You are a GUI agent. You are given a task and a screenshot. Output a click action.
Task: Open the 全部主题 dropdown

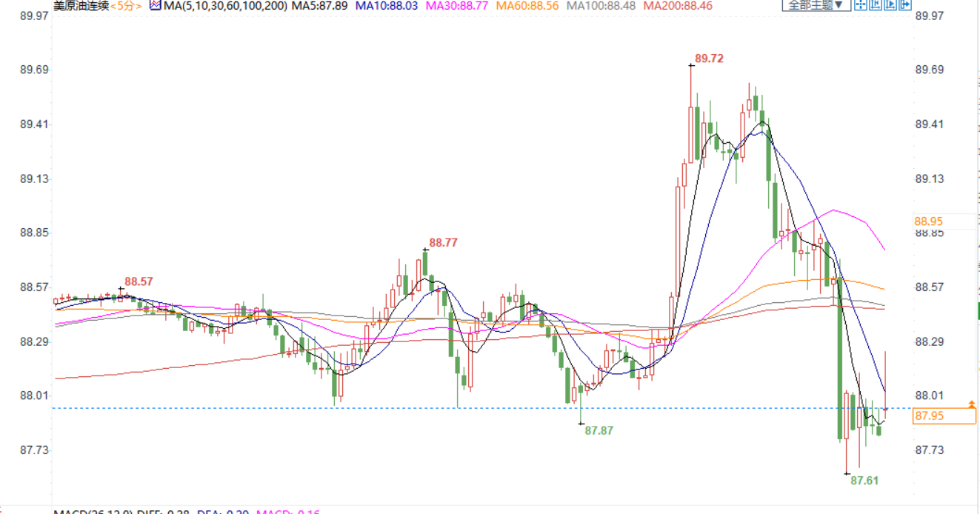[x=815, y=5]
